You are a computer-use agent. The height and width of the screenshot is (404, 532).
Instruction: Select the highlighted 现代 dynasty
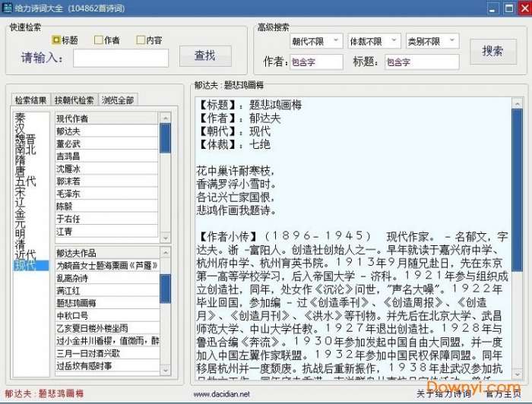tap(31, 265)
